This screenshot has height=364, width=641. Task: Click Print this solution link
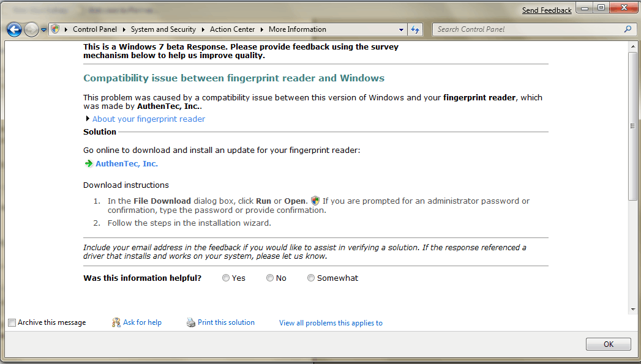click(x=226, y=322)
